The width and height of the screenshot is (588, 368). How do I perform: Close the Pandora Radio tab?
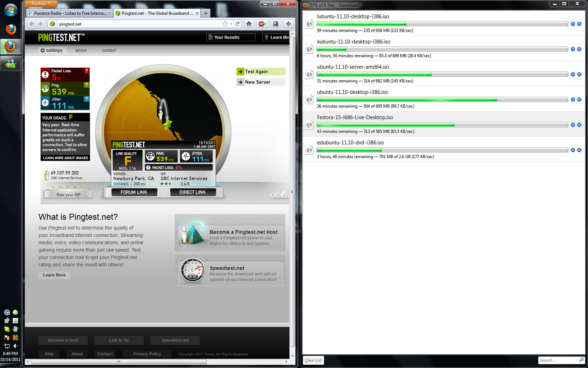110,13
